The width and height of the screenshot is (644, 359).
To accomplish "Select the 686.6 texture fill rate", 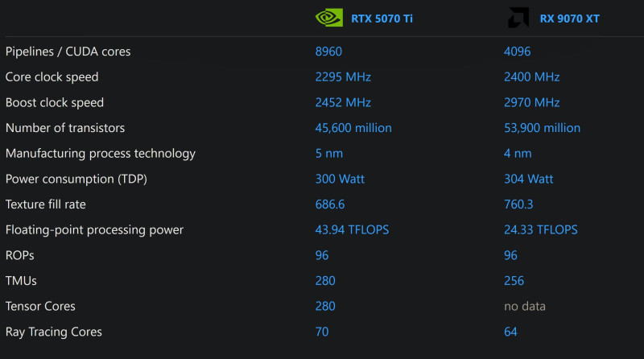I will click(330, 204).
